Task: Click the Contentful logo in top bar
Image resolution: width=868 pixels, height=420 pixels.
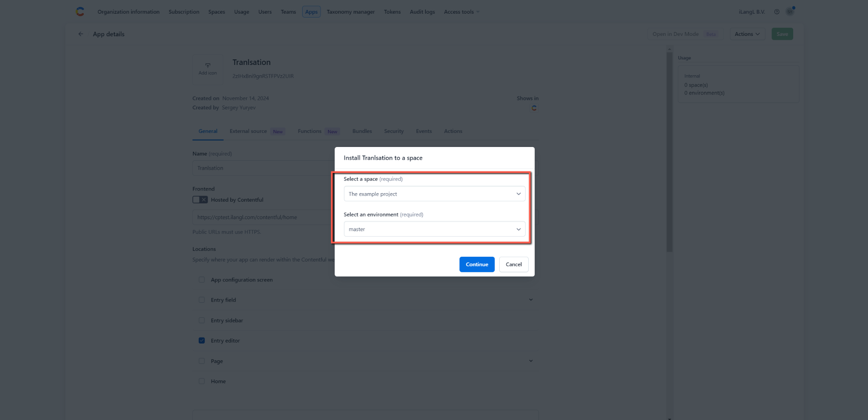Action: pyautogui.click(x=80, y=12)
